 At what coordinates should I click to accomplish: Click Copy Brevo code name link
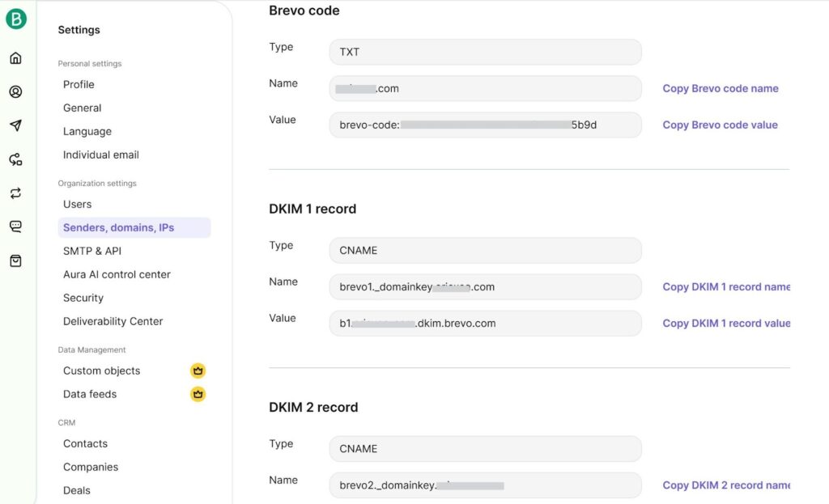tap(720, 88)
